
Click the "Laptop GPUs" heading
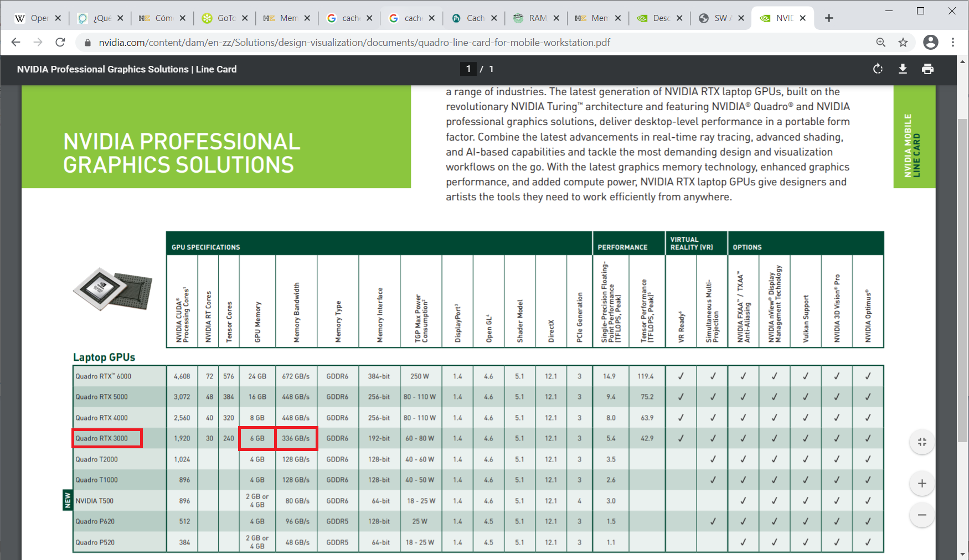pyautogui.click(x=104, y=357)
